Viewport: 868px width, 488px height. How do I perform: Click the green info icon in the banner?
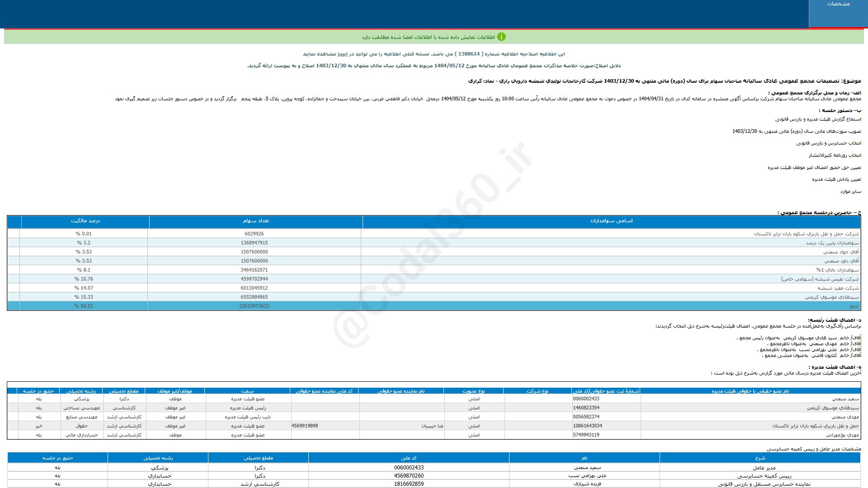click(x=501, y=37)
